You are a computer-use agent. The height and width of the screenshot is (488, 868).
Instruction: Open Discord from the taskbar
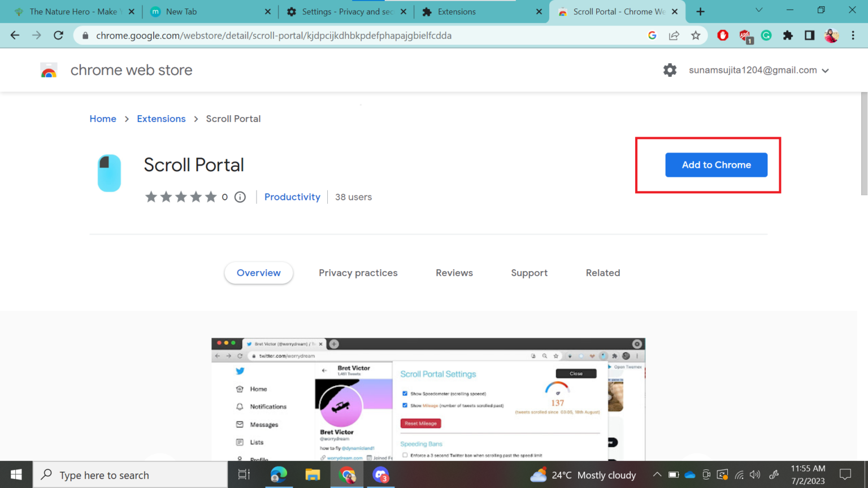(381, 475)
